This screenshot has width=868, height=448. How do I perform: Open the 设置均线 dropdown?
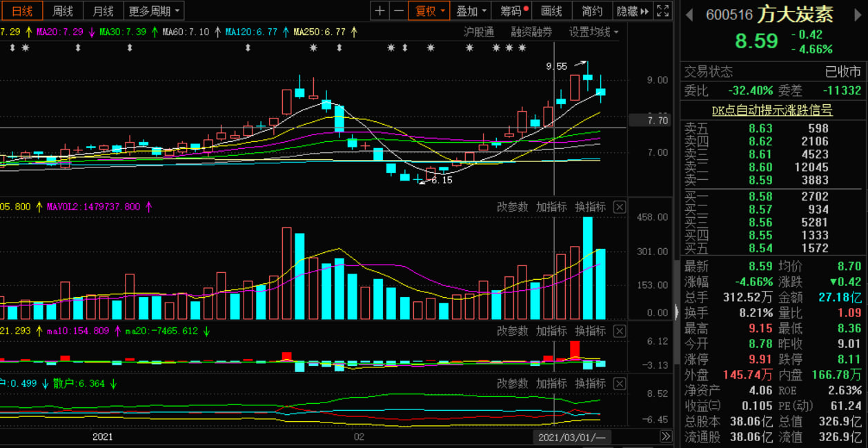(x=593, y=32)
